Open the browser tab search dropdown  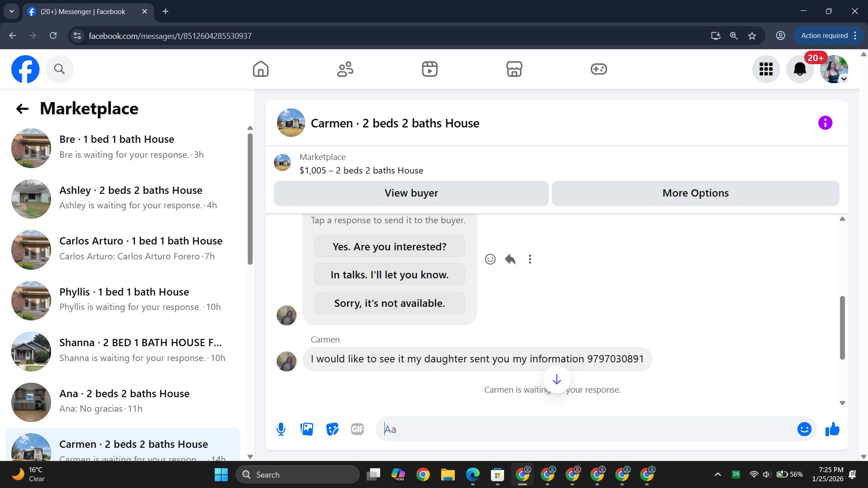[12, 11]
